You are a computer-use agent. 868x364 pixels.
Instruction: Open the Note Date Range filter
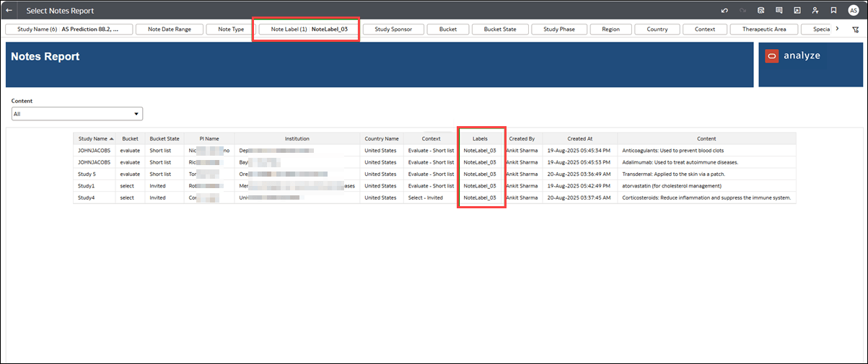pos(170,30)
